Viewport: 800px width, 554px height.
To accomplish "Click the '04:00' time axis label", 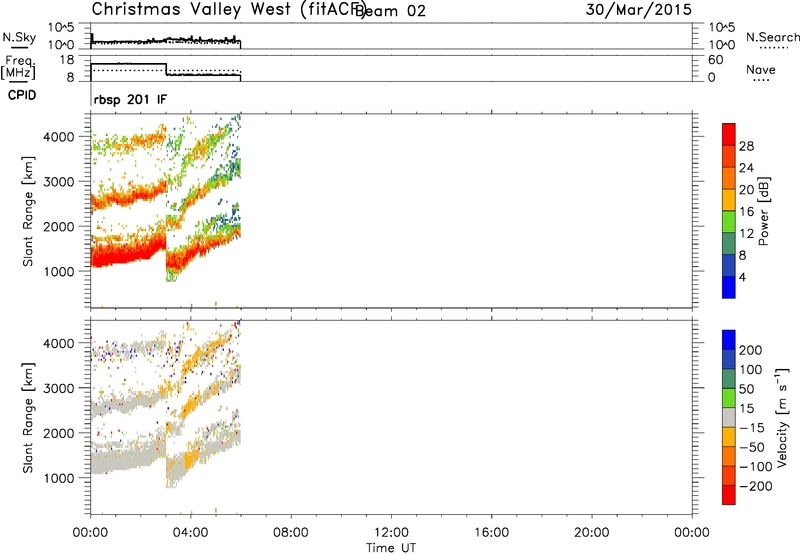I will pyautogui.click(x=190, y=533).
